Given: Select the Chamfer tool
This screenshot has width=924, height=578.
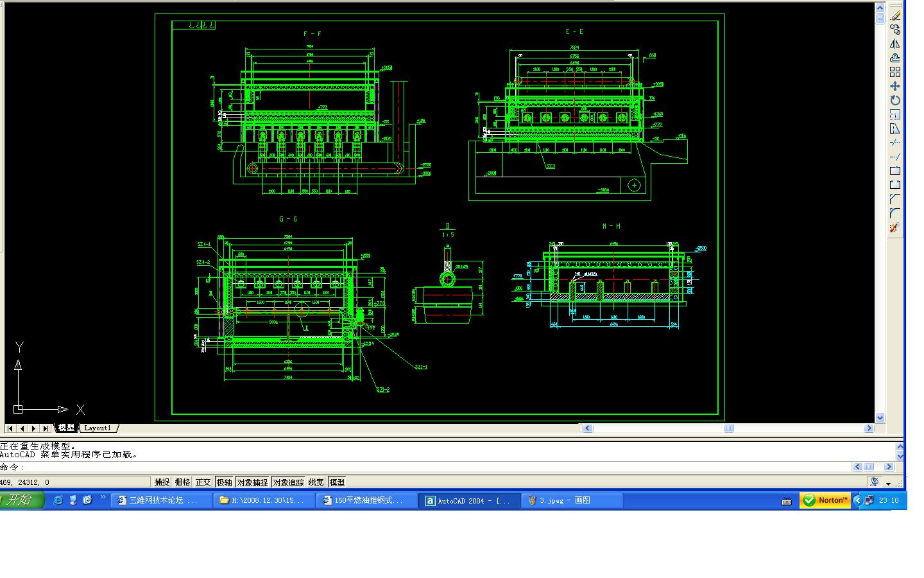Looking at the screenshot, I should pos(895,199).
